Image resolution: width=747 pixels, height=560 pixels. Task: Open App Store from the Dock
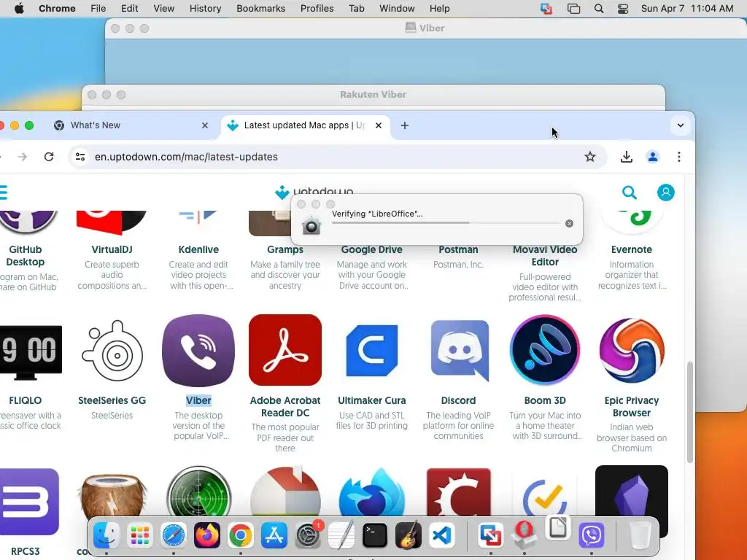[x=274, y=535]
